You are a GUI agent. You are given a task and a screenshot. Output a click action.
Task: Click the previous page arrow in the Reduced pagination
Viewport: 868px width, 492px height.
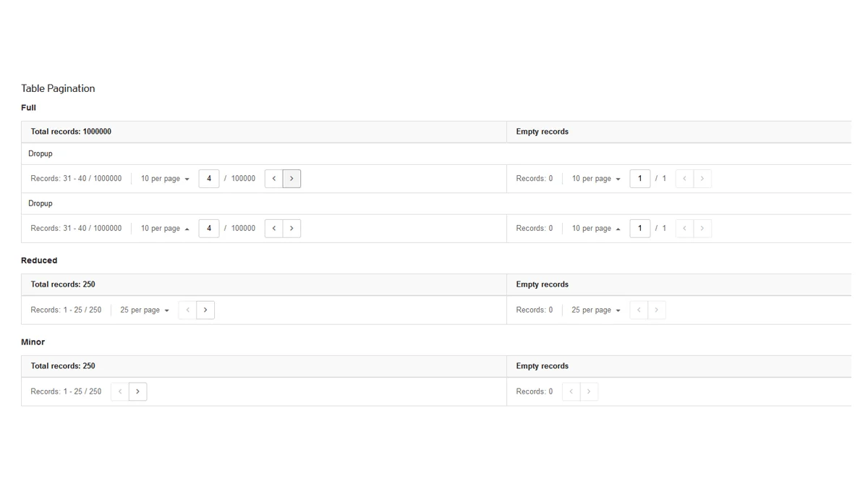pos(187,310)
